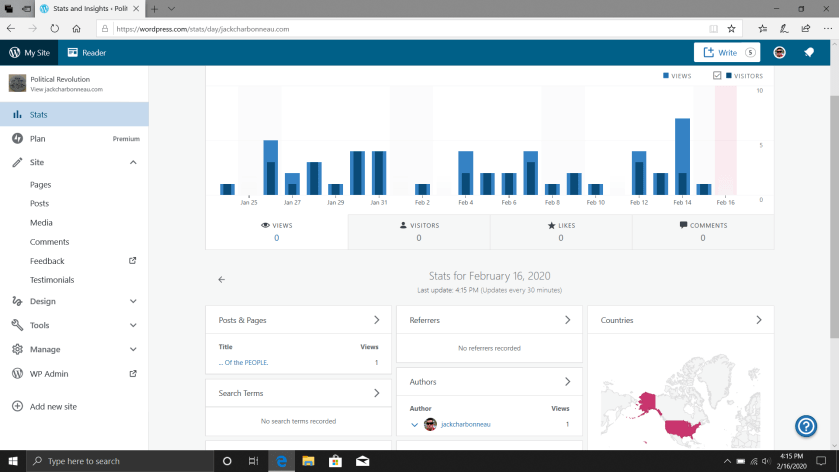
Task: Open the user profile avatar
Action: click(779, 52)
